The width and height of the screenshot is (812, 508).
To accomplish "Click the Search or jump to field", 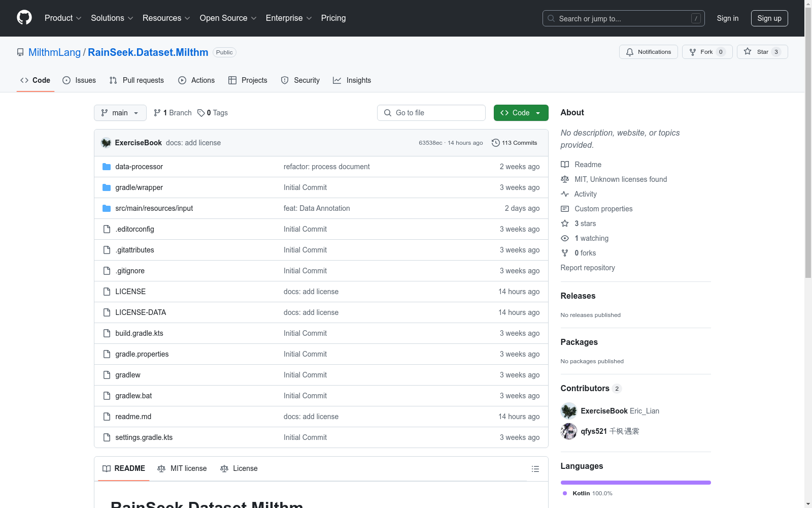I will click(x=624, y=18).
